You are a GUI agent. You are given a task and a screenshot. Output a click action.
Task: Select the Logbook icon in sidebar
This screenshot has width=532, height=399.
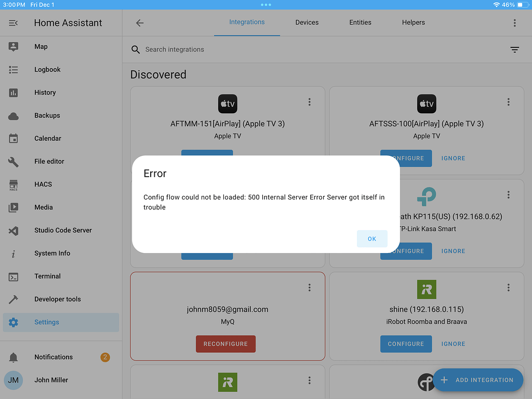pos(15,69)
